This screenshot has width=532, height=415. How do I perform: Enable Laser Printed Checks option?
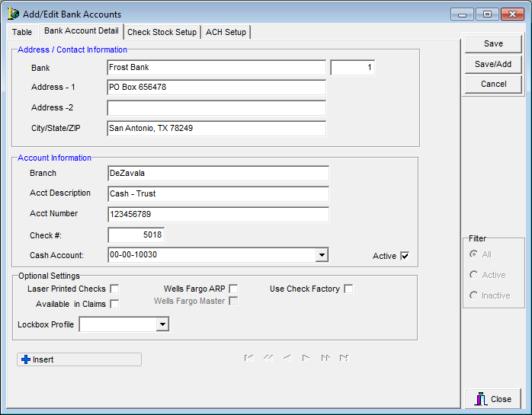(x=114, y=289)
